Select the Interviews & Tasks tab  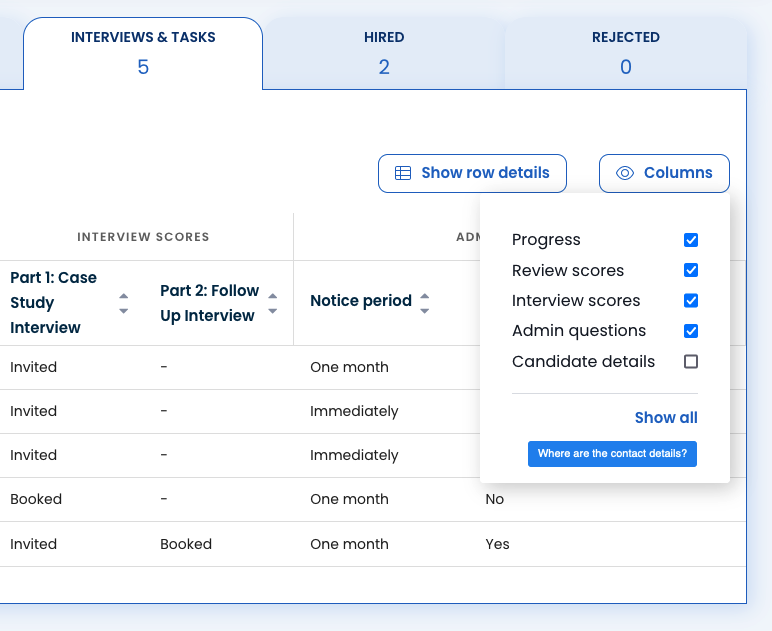tap(143, 53)
